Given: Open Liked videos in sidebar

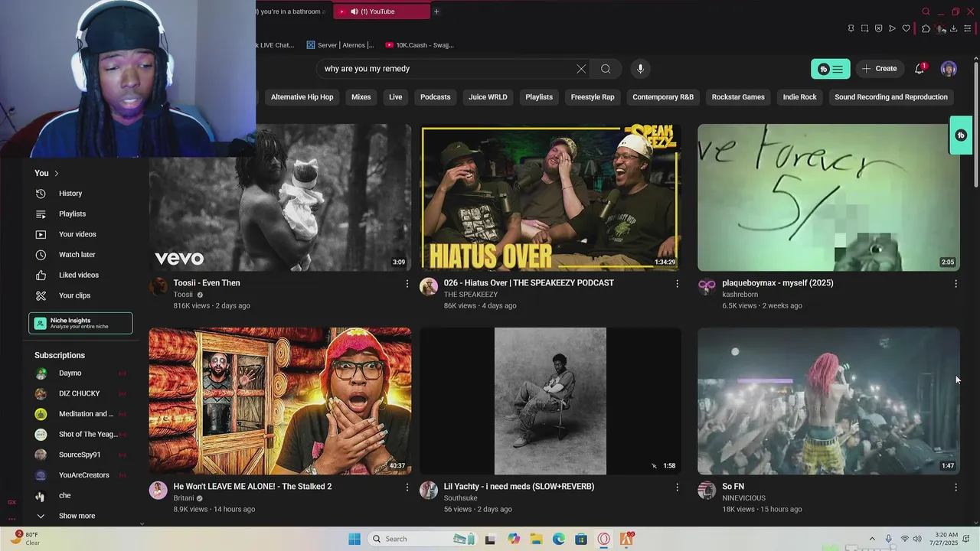Looking at the screenshot, I should 79,275.
